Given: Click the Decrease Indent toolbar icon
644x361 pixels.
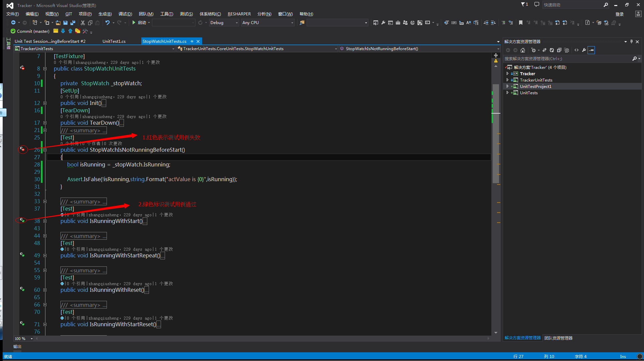Looking at the screenshot, I should click(x=486, y=22).
